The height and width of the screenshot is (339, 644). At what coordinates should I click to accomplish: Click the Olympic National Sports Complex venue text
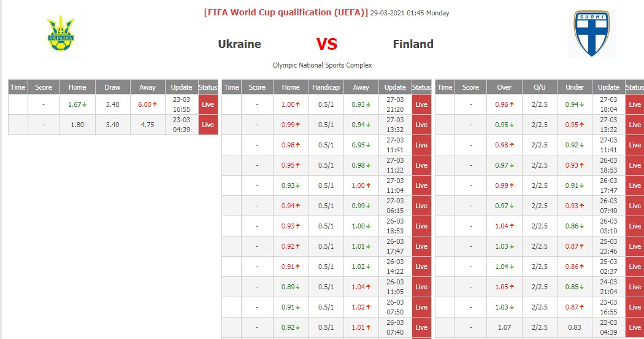[322, 65]
